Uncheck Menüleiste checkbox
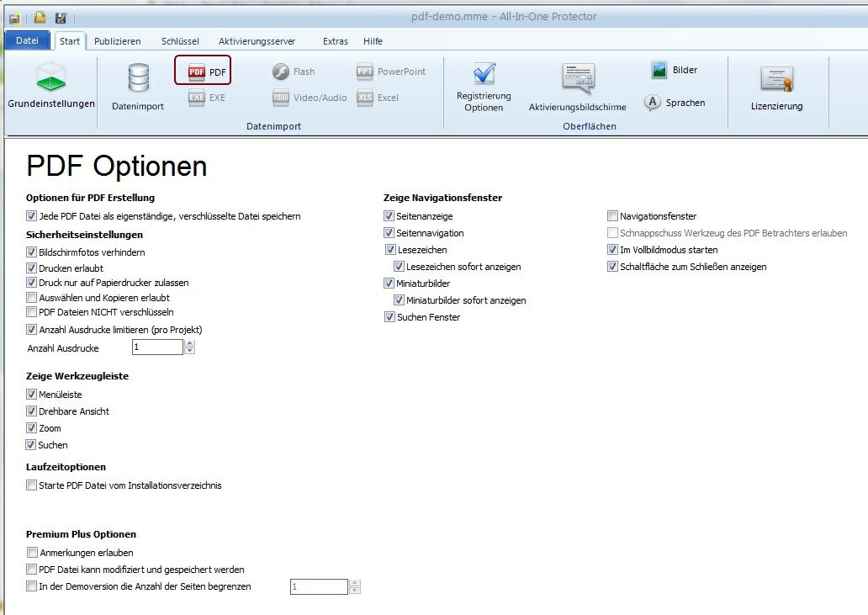868x615 pixels. [x=32, y=394]
